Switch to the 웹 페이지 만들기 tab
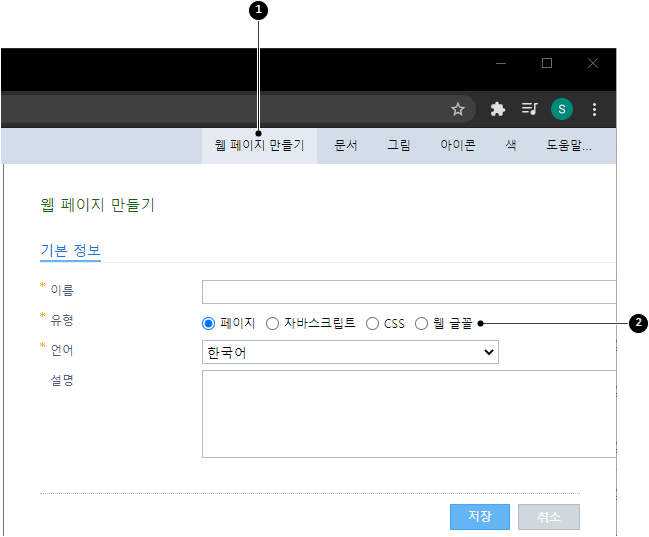The image size is (649, 537). click(x=260, y=146)
